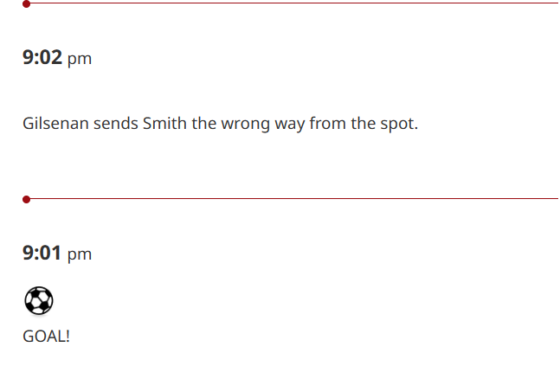
Task: Click the word 'way' in the commentary
Action: pyautogui.click(x=290, y=125)
